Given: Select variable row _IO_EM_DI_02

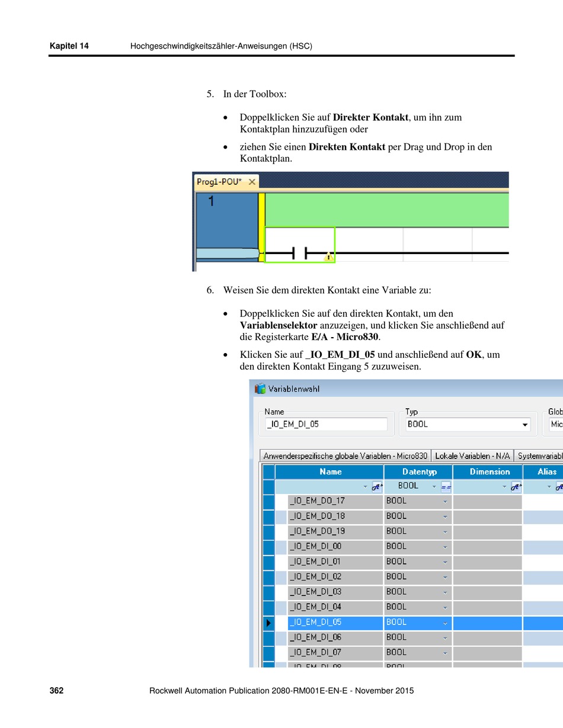Looking at the screenshot, I should coord(335,577).
